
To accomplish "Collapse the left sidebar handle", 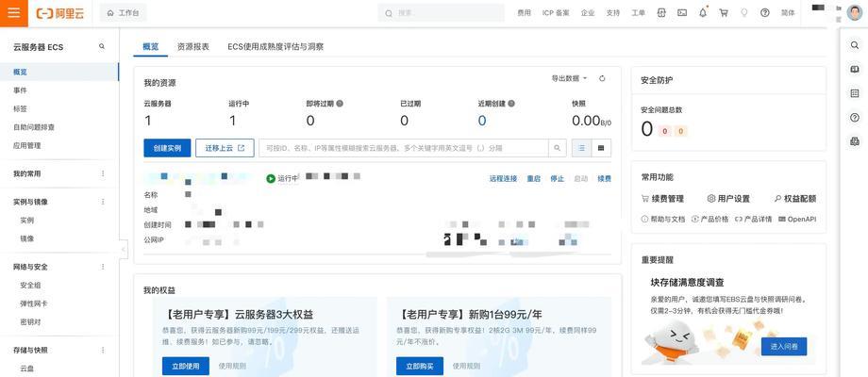I will pyautogui.click(x=123, y=250).
